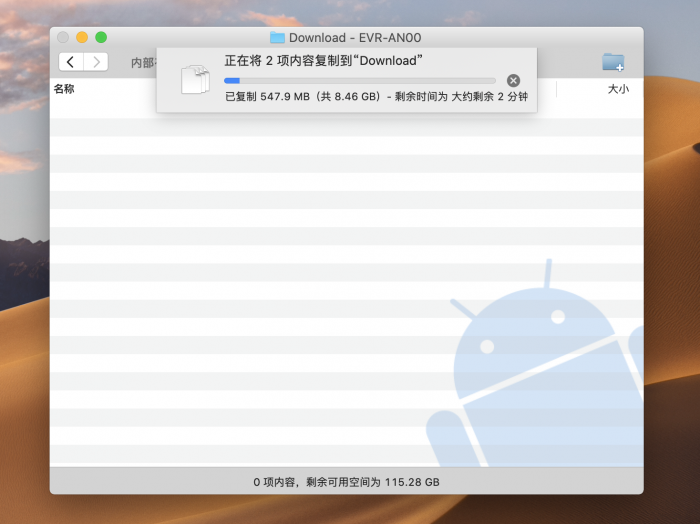Click the status bar showing 115.28 GB free
The image size is (700, 524).
pyautogui.click(x=346, y=482)
